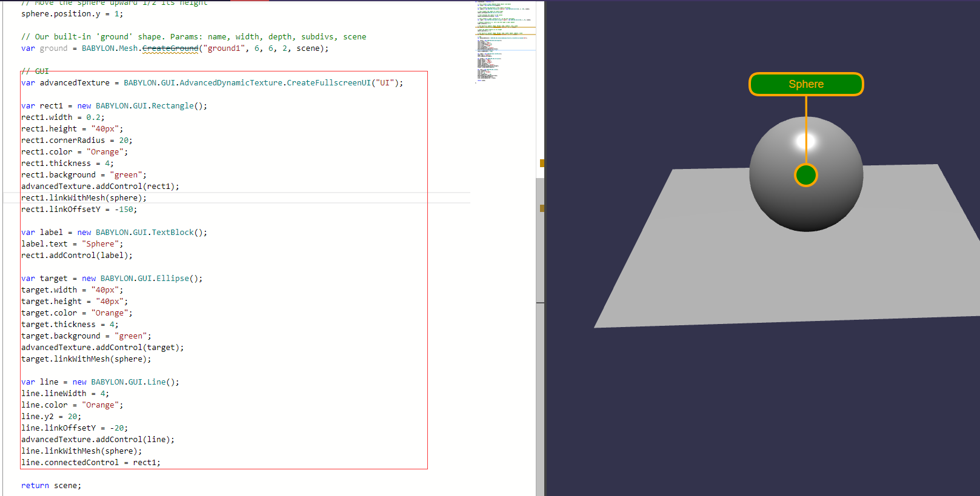Click the line 'target.thickness = 4;'
Viewport: 980px width, 496px height.
point(70,325)
